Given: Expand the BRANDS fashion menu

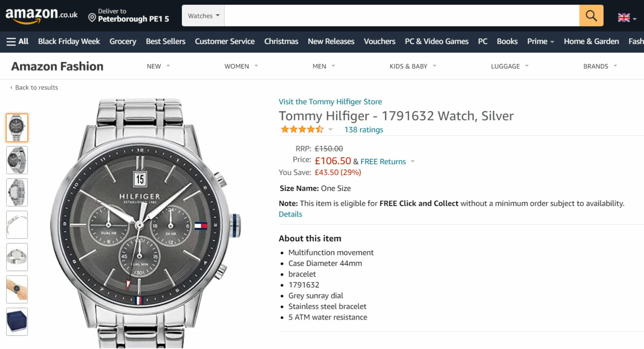Looking at the screenshot, I should point(600,66).
